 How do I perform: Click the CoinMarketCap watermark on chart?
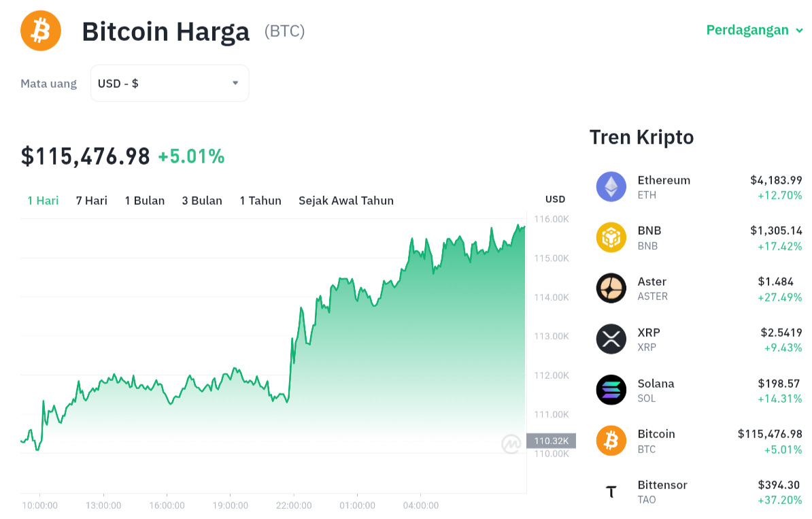click(x=511, y=444)
